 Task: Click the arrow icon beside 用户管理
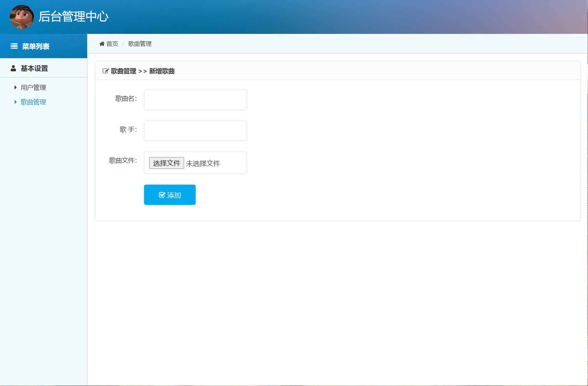pos(15,87)
